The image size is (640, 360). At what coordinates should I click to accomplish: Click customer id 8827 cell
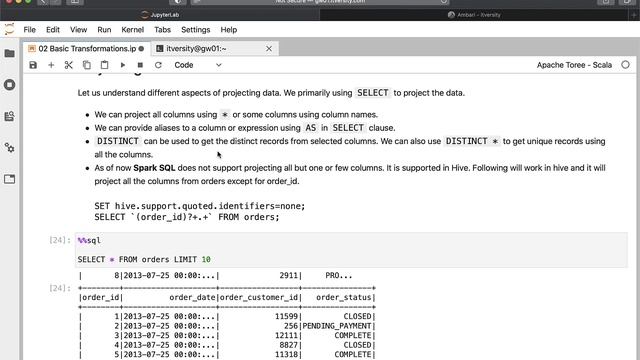[x=289, y=345]
